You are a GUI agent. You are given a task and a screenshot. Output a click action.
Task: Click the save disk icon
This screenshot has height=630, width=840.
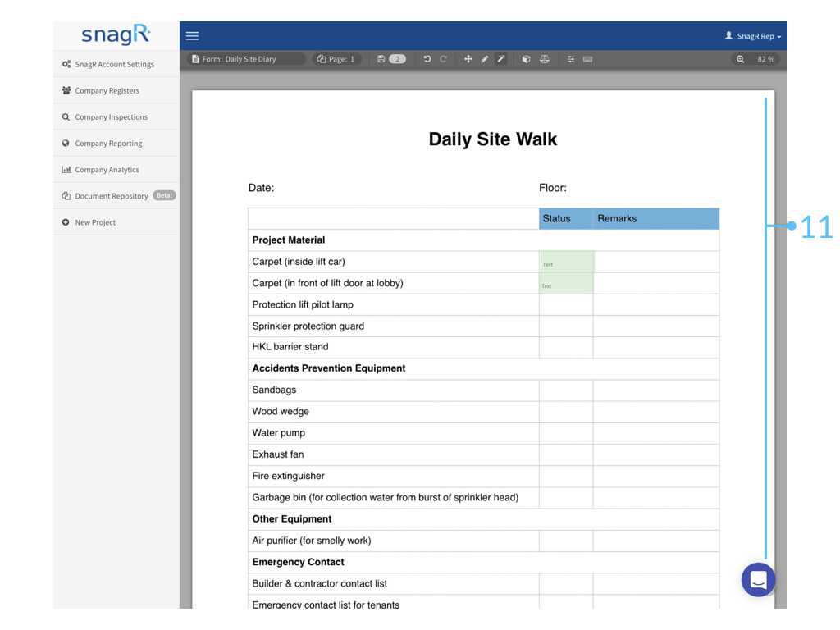coord(381,59)
